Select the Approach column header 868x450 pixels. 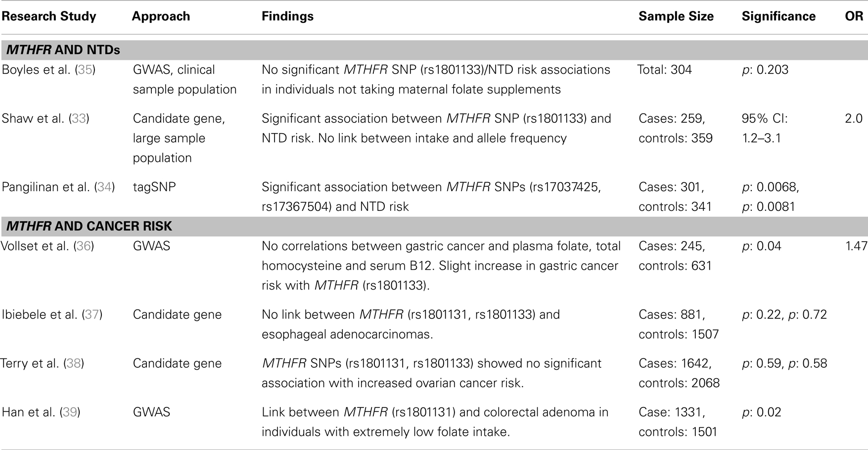tap(161, 16)
